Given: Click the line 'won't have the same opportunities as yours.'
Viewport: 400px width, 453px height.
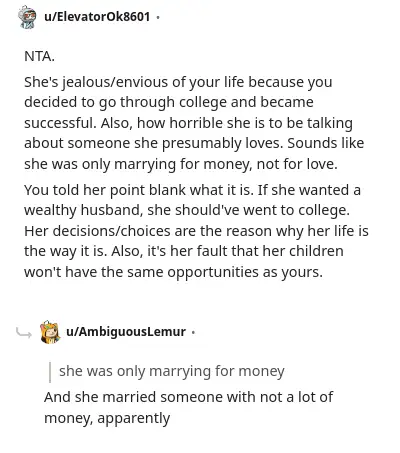Looking at the screenshot, I should click(x=173, y=272).
